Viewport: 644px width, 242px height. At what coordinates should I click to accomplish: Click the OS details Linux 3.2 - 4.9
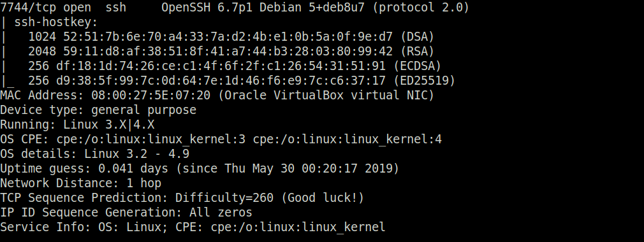94,154
